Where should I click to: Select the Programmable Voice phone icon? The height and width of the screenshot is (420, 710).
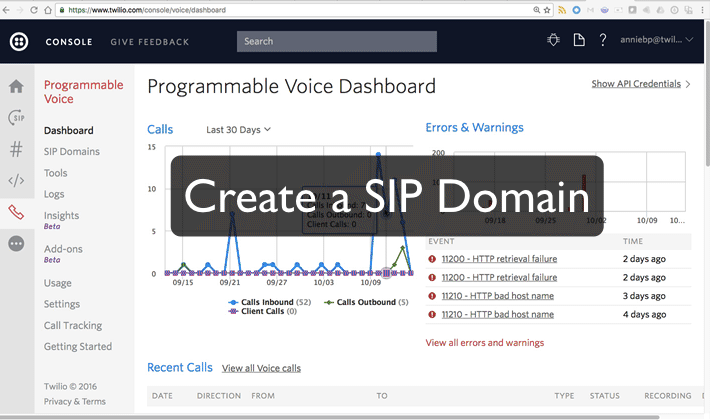click(x=16, y=212)
